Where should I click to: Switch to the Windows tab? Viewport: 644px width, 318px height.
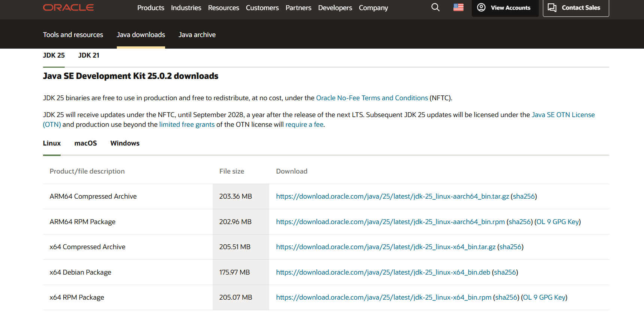tap(125, 143)
